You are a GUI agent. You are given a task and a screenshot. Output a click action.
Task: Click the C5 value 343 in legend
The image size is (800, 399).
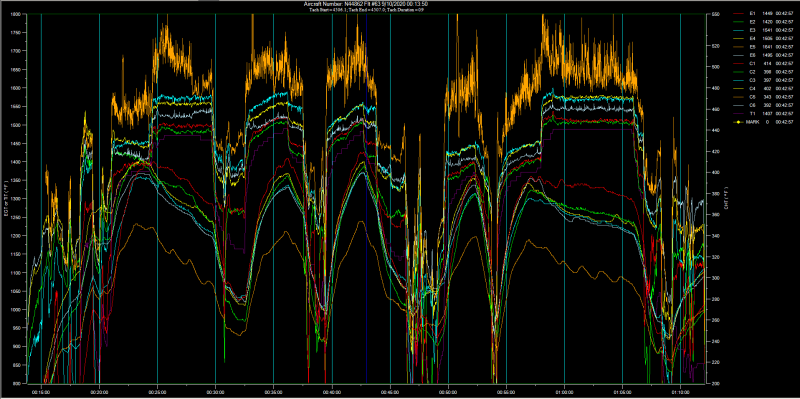coord(768,96)
